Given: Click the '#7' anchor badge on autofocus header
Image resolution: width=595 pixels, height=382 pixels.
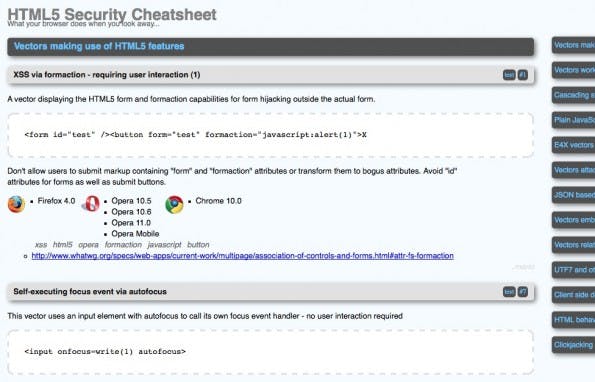Looking at the screenshot, I should point(523,292).
